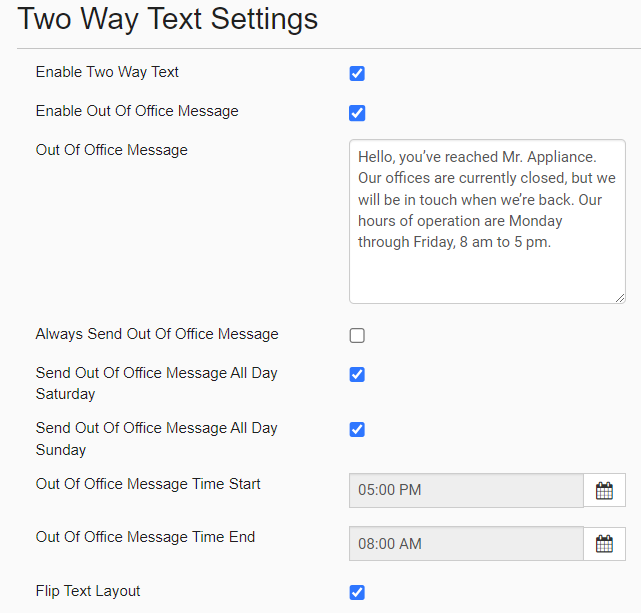Disable the Flip Text Layout checkbox
The width and height of the screenshot is (641, 613).
[357, 593]
